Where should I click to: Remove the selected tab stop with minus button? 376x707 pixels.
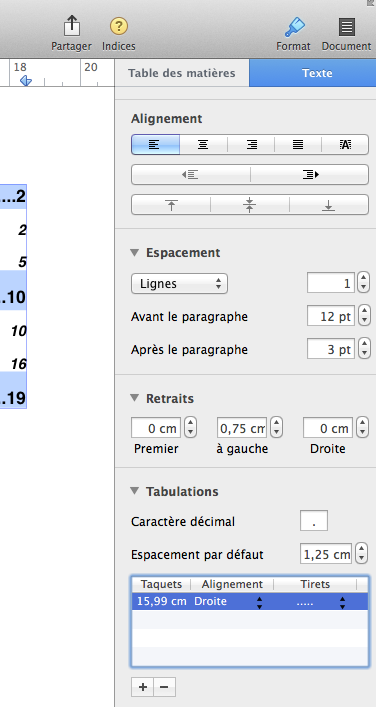click(165, 687)
